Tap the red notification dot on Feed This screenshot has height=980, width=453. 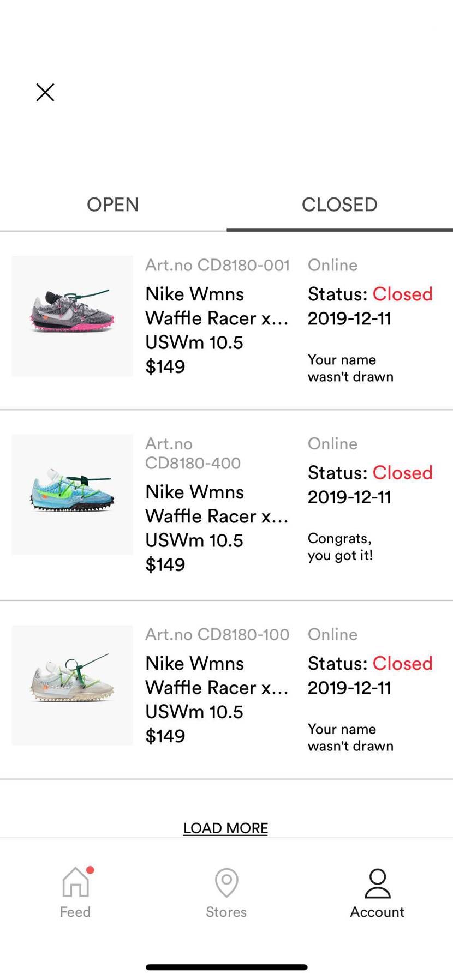(90, 870)
